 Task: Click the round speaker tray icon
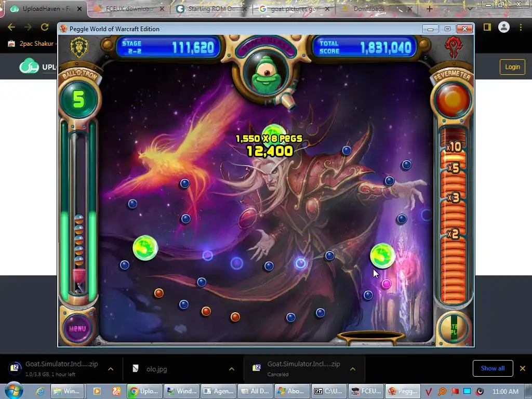480,392
